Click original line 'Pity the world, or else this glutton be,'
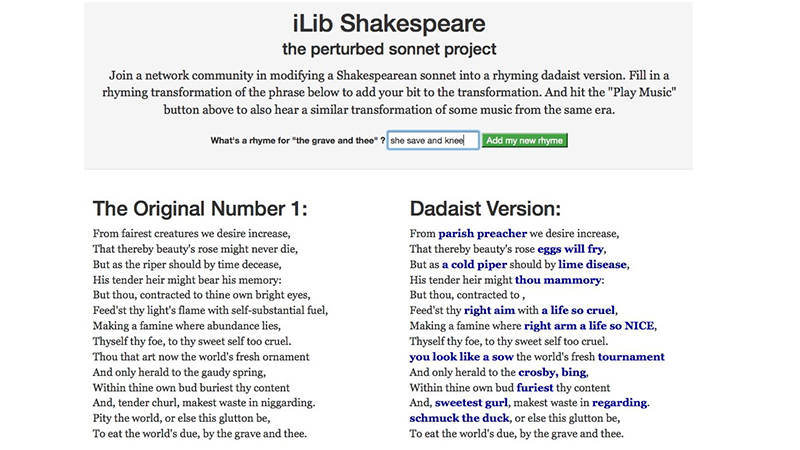The width and height of the screenshot is (800, 450). pos(181,418)
